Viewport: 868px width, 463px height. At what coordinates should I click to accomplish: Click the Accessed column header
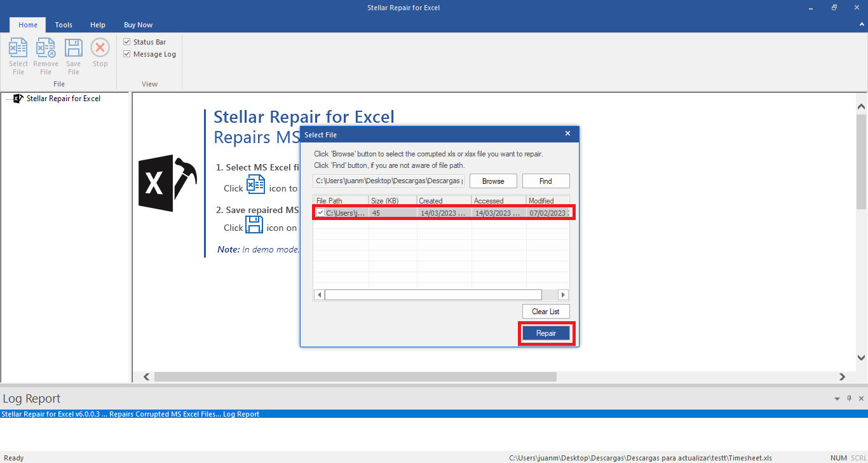tap(499, 201)
